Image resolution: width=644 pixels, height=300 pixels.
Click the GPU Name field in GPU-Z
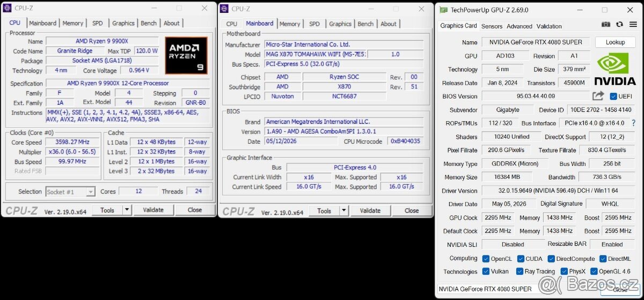tap(536, 42)
